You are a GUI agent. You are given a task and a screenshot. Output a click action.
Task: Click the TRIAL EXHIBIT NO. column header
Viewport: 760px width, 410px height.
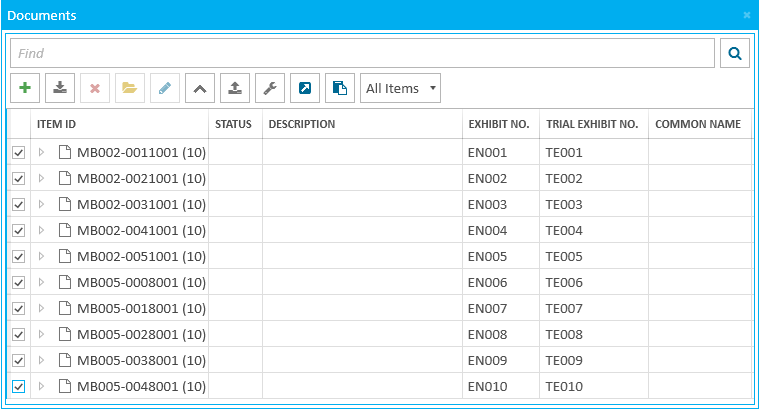tap(592, 124)
